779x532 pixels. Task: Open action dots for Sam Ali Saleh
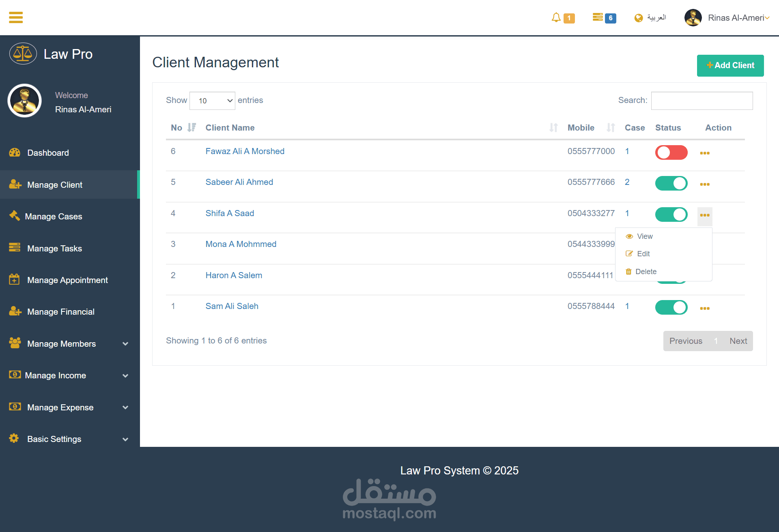click(705, 308)
